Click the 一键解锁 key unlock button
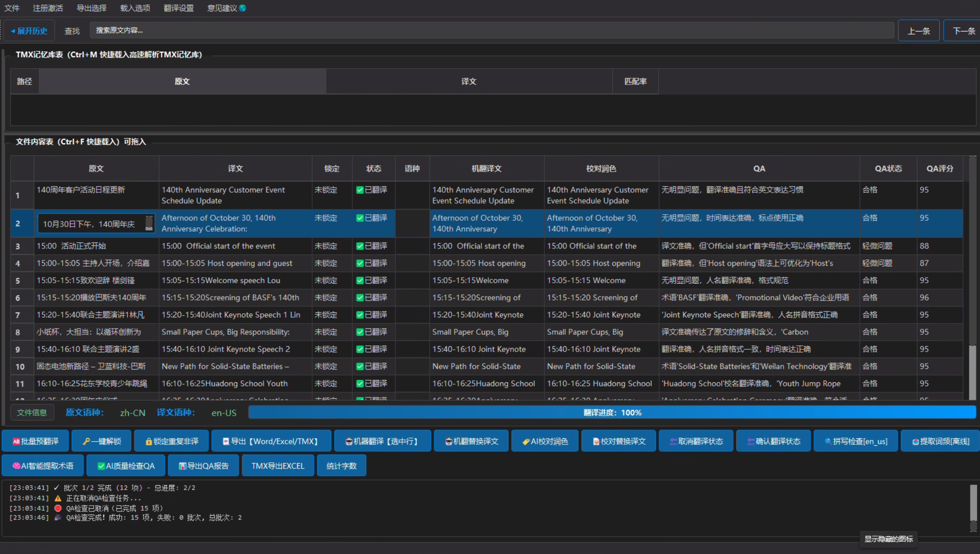 click(101, 441)
